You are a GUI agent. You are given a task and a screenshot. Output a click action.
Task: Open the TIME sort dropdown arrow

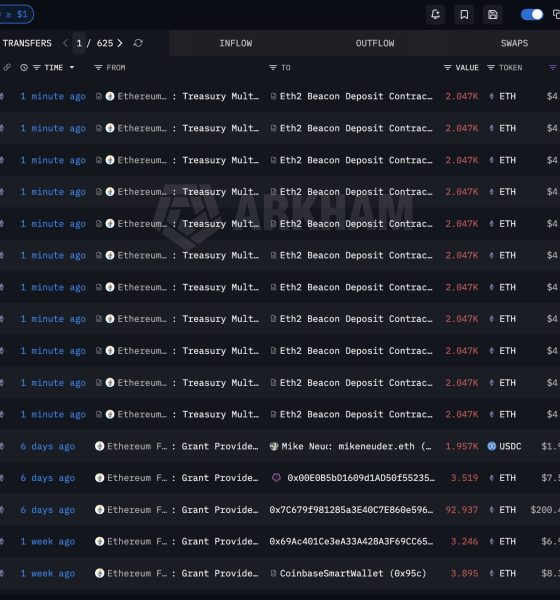point(72,68)
